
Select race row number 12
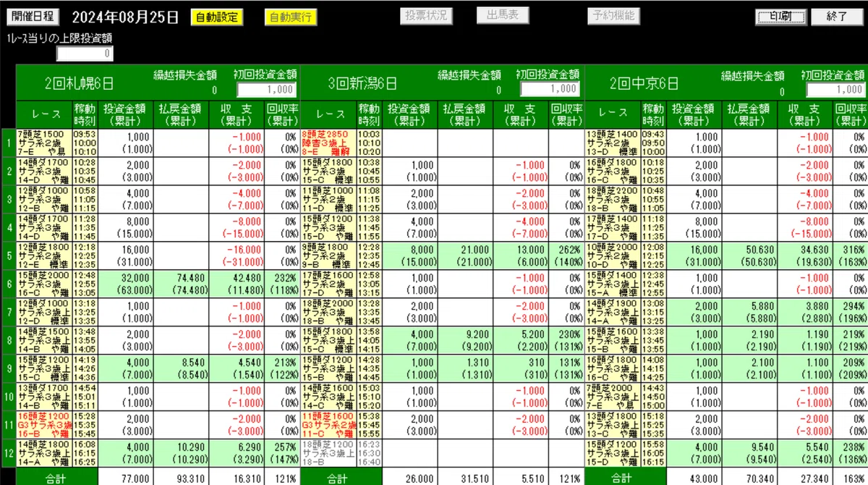(x=8, y=455)
